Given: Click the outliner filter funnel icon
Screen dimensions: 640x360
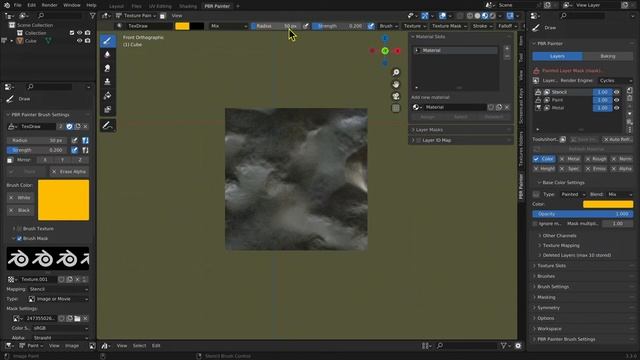Looking at the screenshot, I should [93, 16].
